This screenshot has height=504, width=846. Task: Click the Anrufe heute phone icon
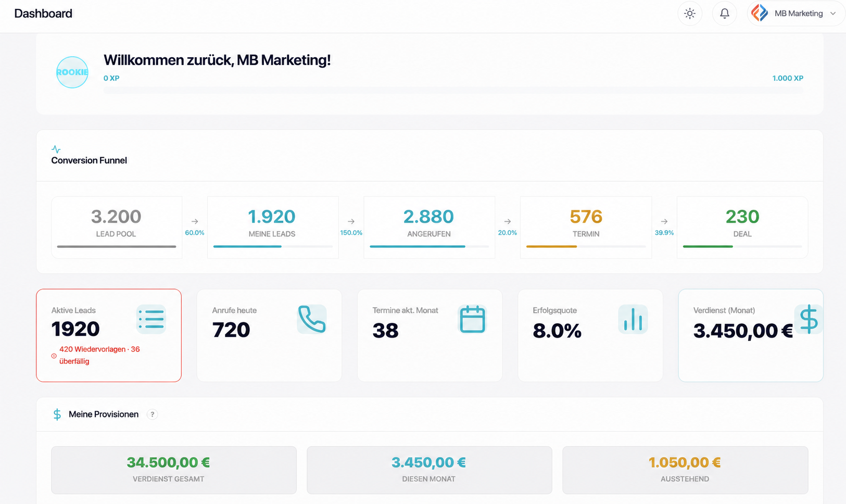point(312,319)
